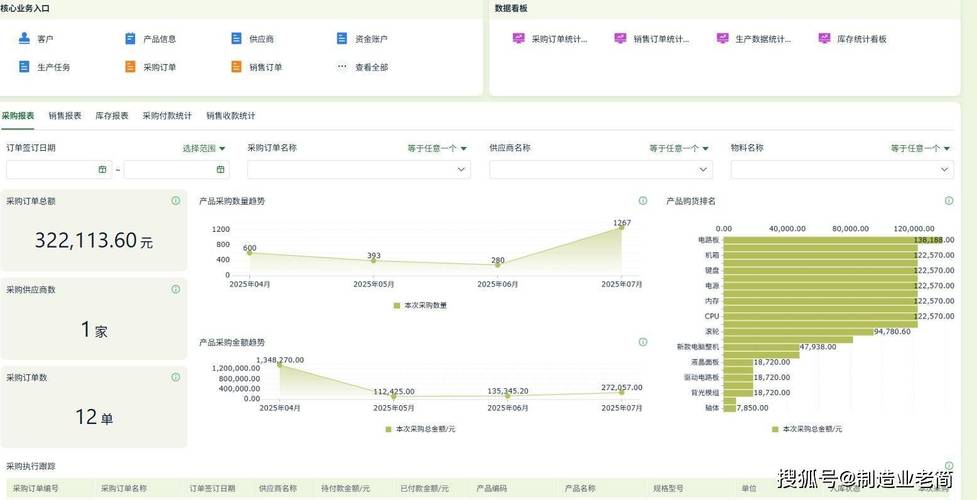This screenshot has width=977, height=500.
Task: Expand the 物料名称 select box
Action: pyautogui.click(x=842, y=169)
